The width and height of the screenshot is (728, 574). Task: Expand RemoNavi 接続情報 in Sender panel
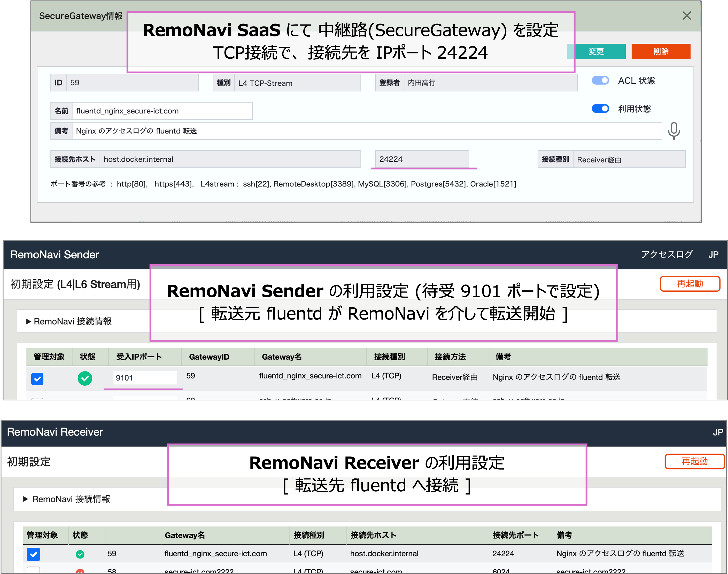pyautogui.click(x=69, y=321)
